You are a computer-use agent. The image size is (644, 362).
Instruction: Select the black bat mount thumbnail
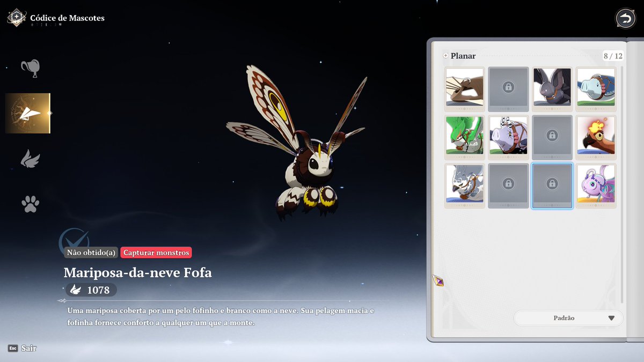click(552, 89)
